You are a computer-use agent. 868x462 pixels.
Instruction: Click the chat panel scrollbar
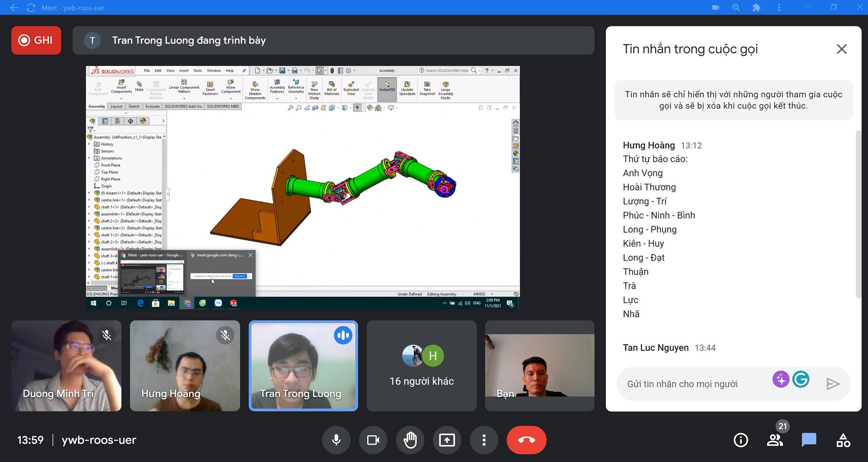[859, 214]
